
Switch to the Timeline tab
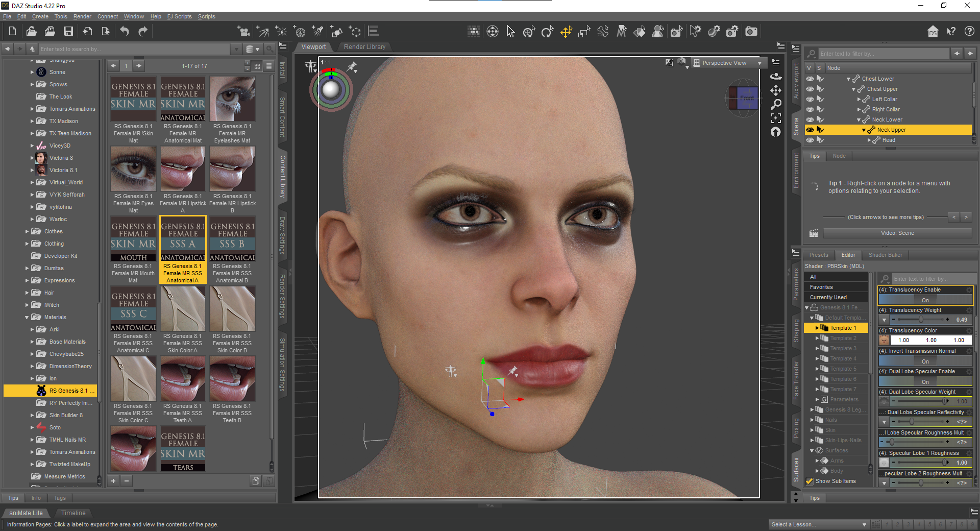coord(73,513)
